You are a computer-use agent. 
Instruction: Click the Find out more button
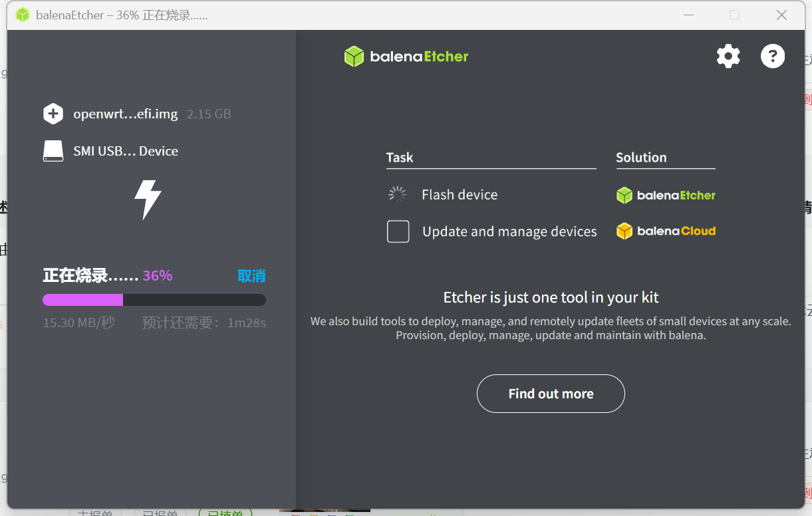(x=551, y=394)
